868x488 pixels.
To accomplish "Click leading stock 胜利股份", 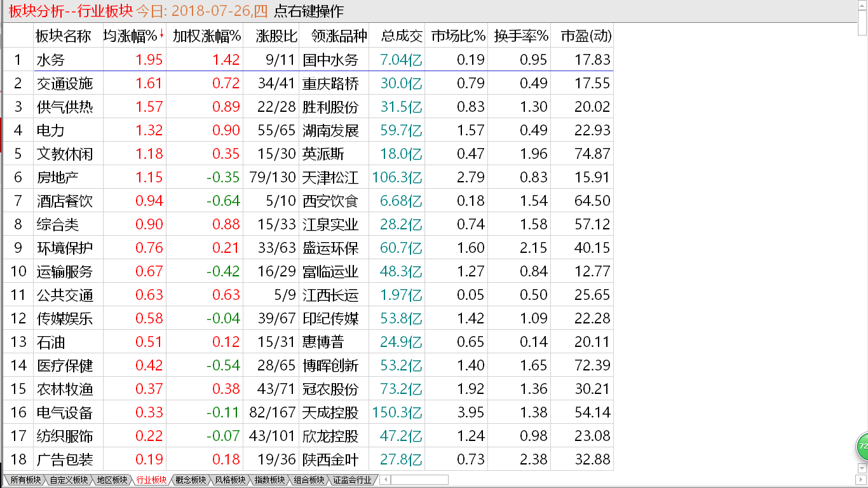I will click(x=330, y=107).
